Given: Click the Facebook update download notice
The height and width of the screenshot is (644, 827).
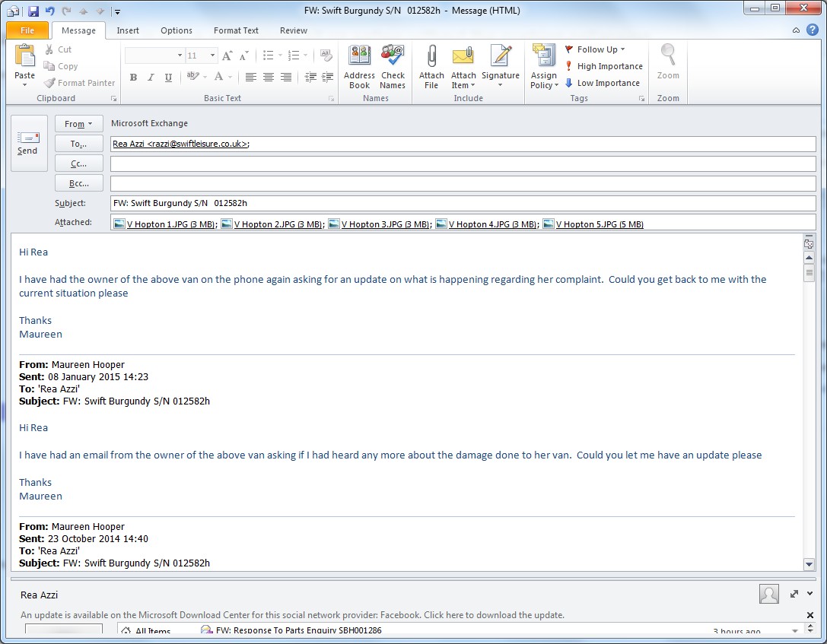Looking at the screenshot, I should pyautogui.click(x=292, y=615).
